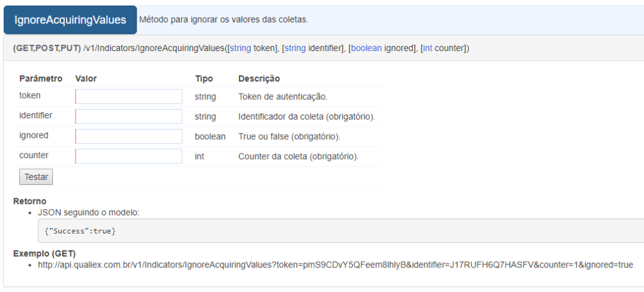Focus the token value input field
Viewport: 644px width, 292px height.
pos(129,97)
